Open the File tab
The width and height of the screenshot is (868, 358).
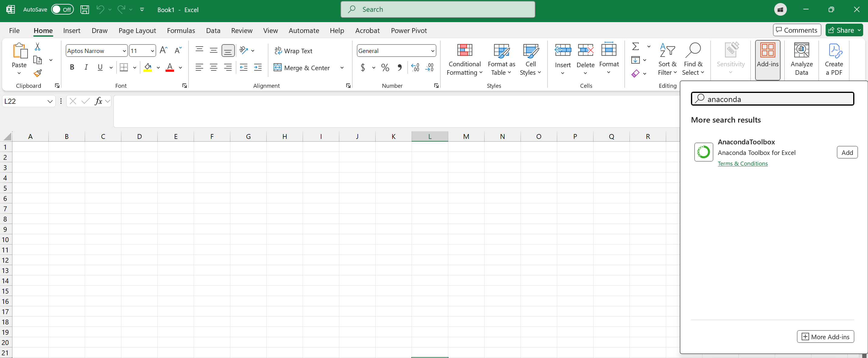[x=14, y=31]
